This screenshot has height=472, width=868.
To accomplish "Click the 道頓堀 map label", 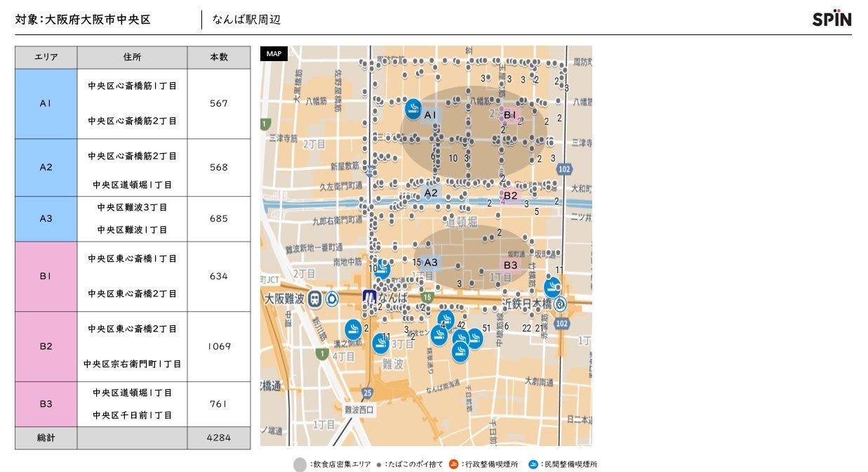I will (x=462, y=222).
